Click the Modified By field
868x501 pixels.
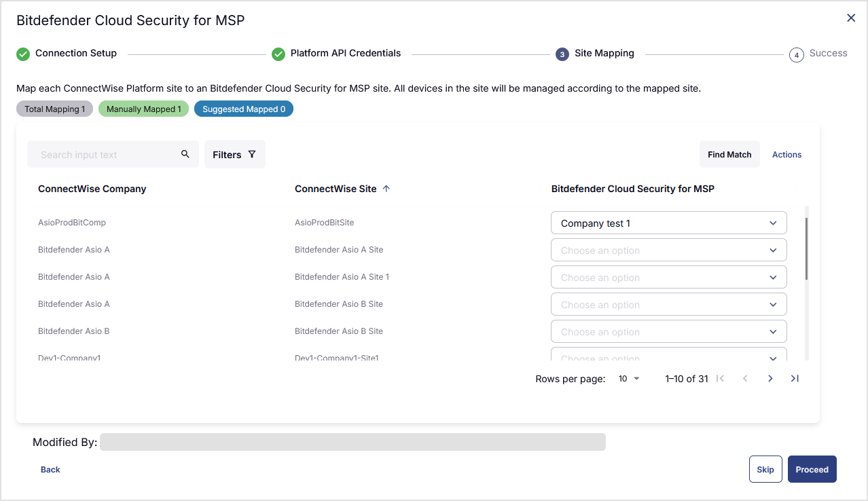[x=352, y=442]
